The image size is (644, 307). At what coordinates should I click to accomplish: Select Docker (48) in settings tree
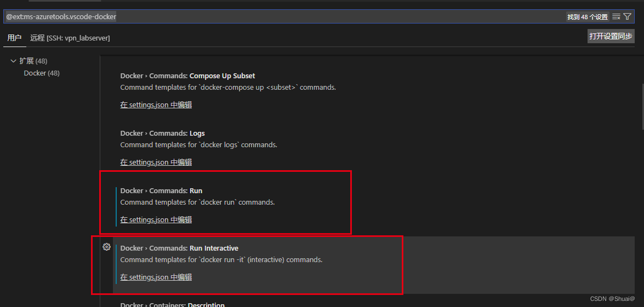(42, 73)
